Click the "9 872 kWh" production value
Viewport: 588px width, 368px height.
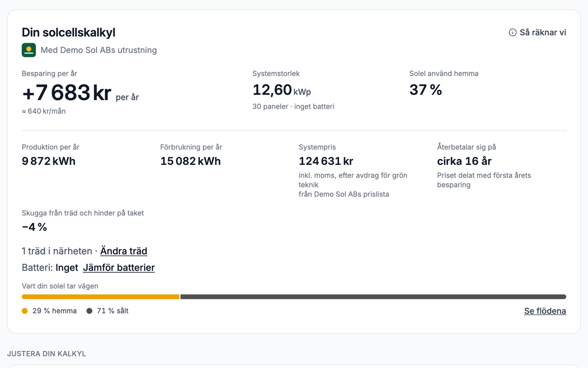pos(49,161)
